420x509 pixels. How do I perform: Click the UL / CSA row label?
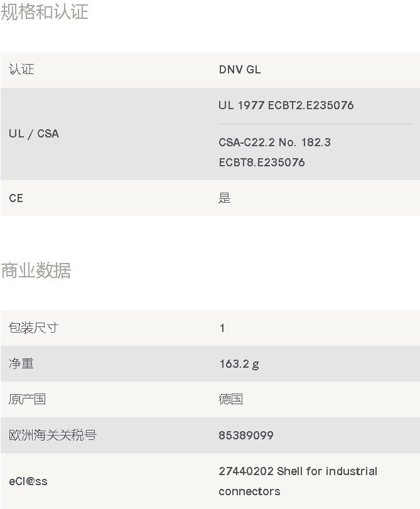tap(34, 134)
